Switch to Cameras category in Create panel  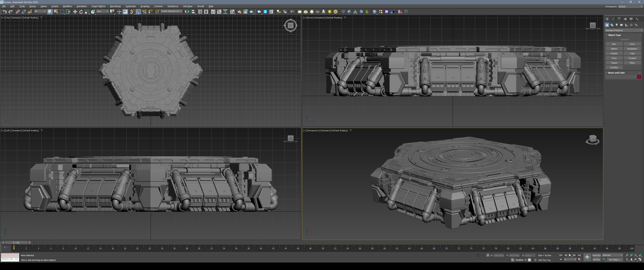pos(621,25)
